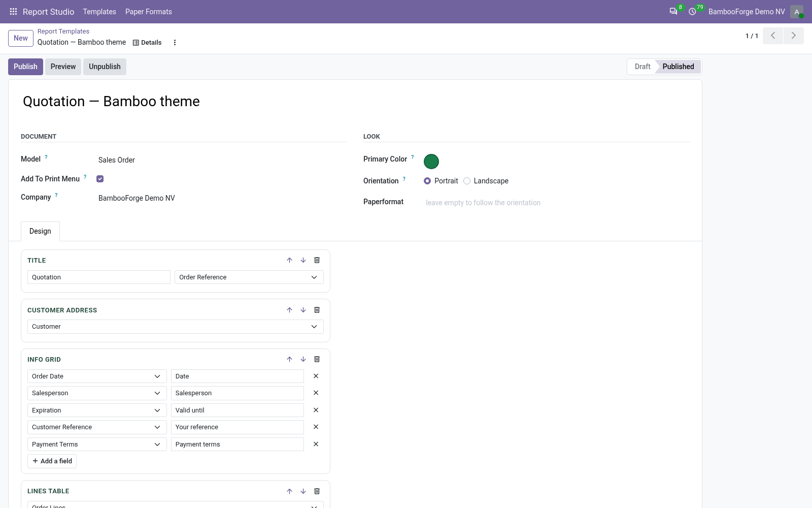This screenshot has width=812, height=508.
Task: Open the Paper Formats menu
Action: [149, 12]
